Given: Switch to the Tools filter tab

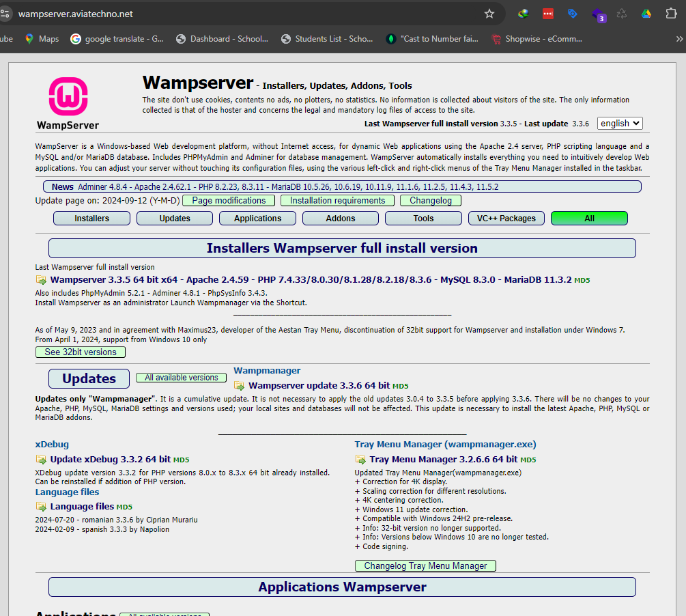Looking at the screenshot, I should (423, 218).
